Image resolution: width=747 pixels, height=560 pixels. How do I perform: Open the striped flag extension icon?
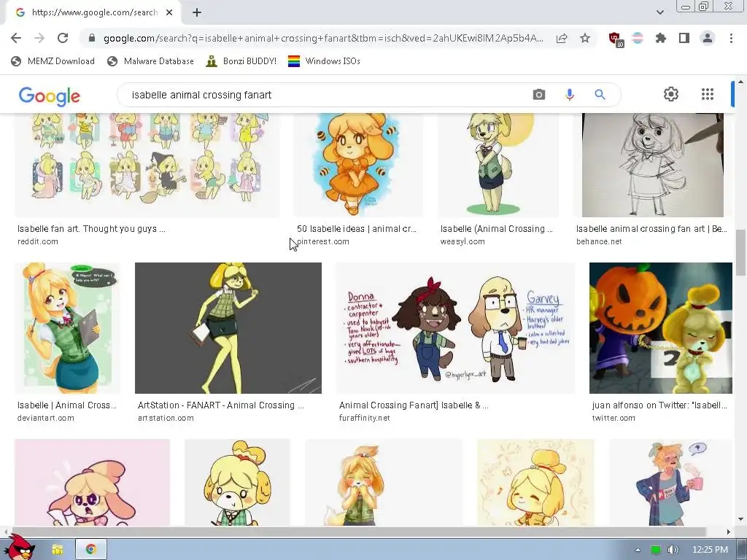[x=638, y=38]
